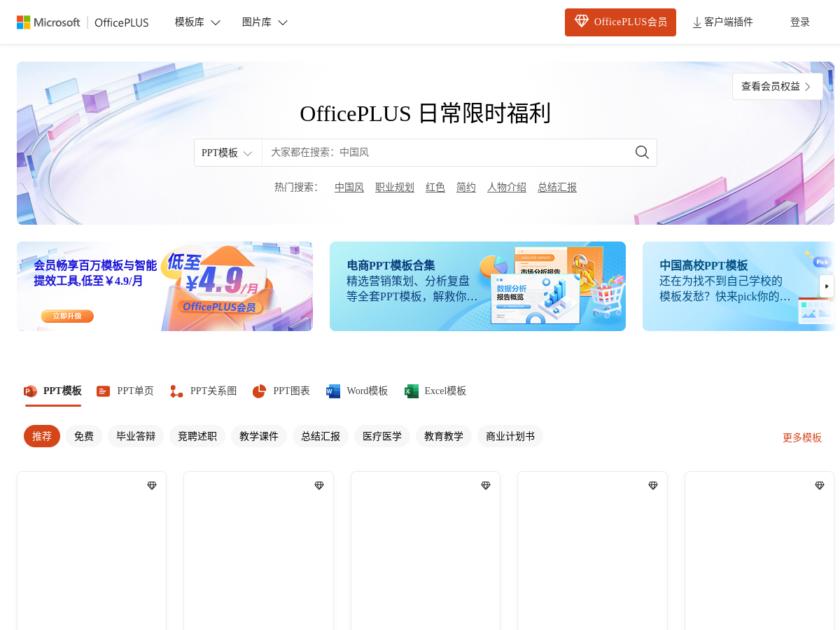Open the OfficePLUS home link
This screenshot has height=630, width=840.
[x=122, y=22]
